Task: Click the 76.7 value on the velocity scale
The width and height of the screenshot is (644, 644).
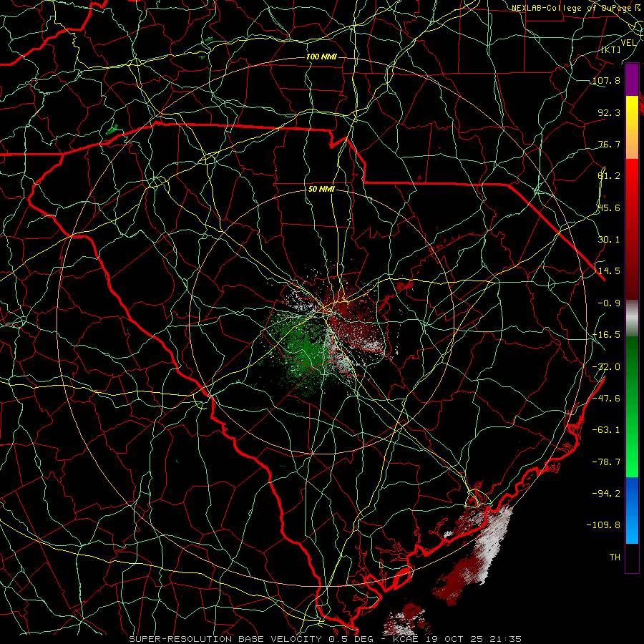Action: coord(609,144)
